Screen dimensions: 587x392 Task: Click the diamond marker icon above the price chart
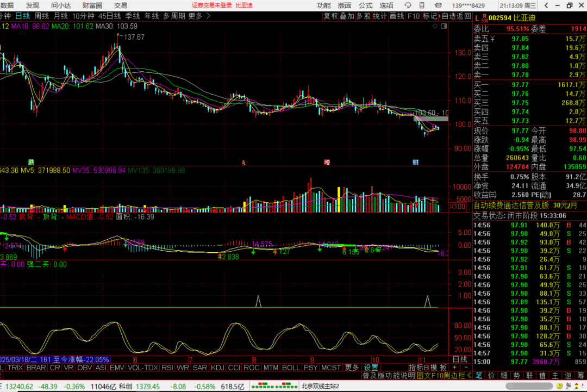pos(435,26)
